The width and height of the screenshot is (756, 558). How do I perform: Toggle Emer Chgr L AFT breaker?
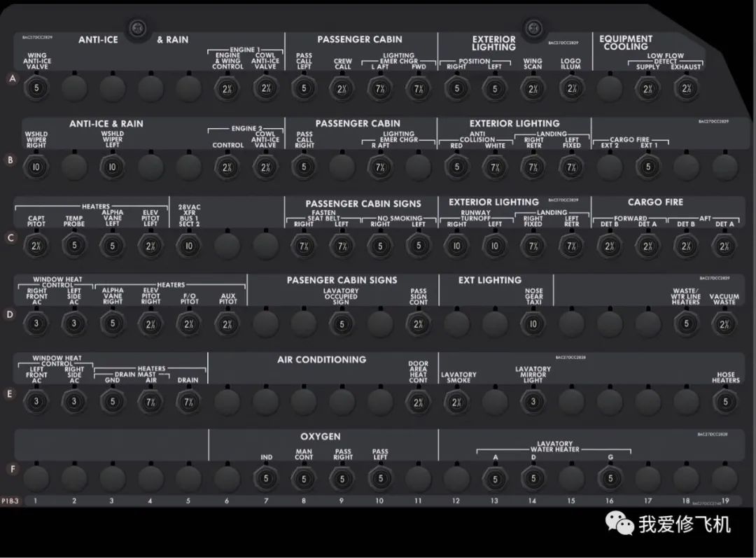pos(380,89)
